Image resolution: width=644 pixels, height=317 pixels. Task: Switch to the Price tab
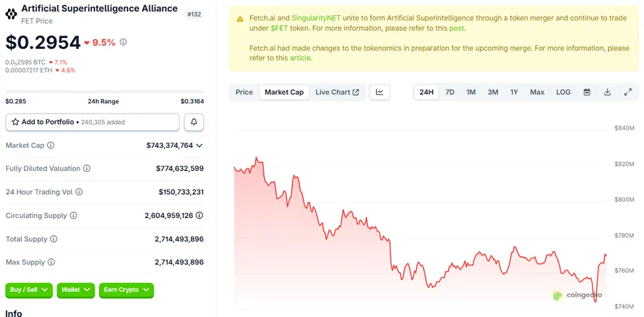pos(244,92)
